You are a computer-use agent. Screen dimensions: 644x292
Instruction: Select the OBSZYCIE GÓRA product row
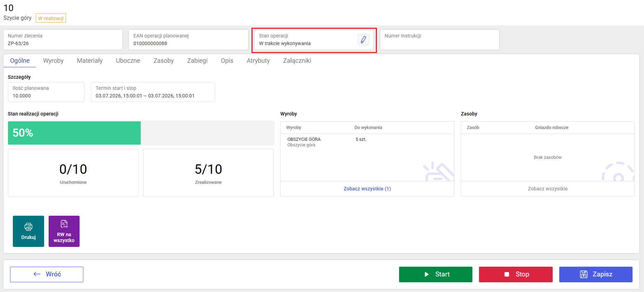coord(367,142)
